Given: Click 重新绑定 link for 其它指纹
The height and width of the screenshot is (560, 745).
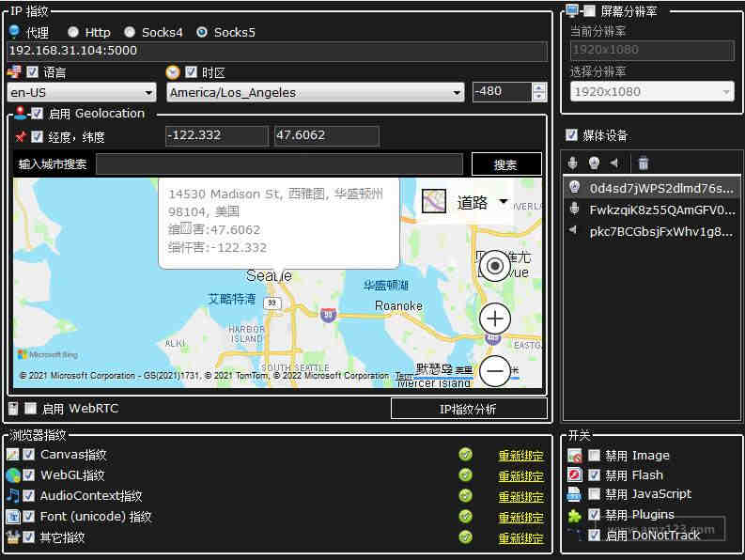Looking at the screenshot, I should coord(520,538).
